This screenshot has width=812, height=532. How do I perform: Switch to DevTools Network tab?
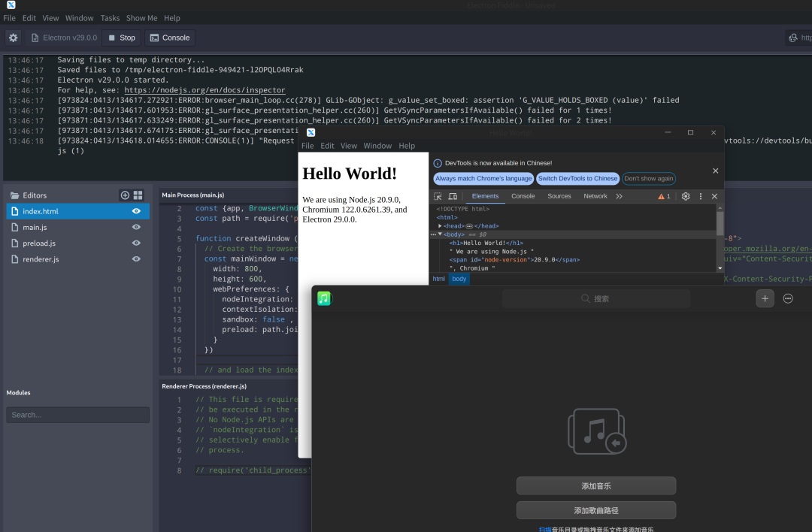595,197
